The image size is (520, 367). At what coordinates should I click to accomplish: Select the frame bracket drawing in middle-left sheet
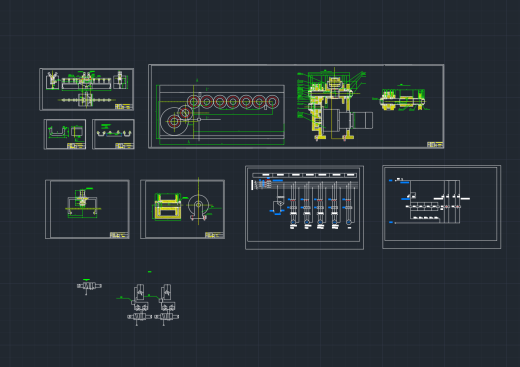click(83, 203)
